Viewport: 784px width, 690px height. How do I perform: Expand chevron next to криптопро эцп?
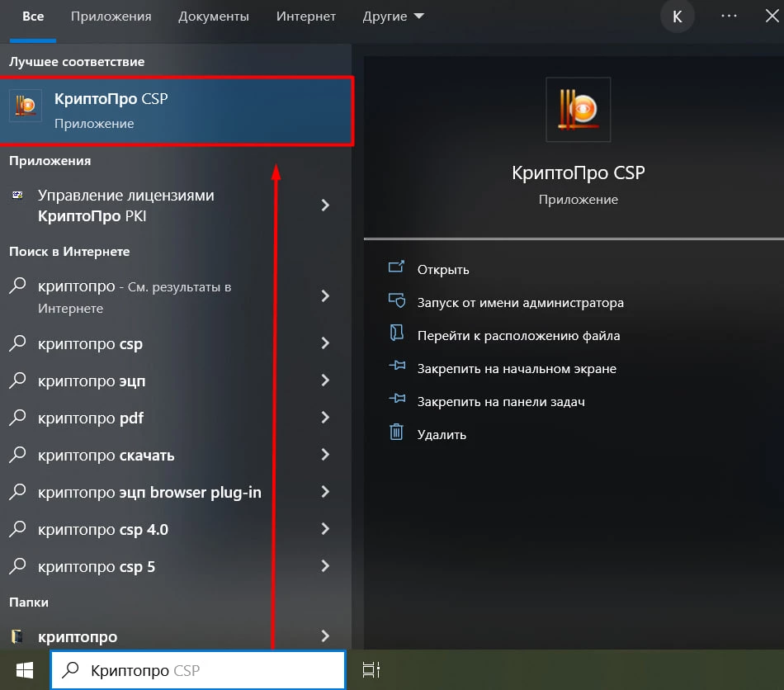point(325,380)
